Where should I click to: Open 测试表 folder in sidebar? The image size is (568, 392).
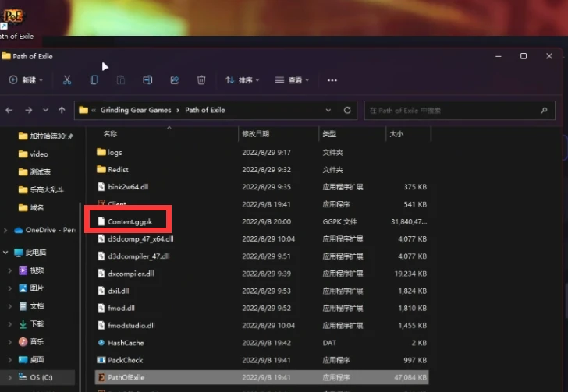pyautogui.click(x=35, y=172)
